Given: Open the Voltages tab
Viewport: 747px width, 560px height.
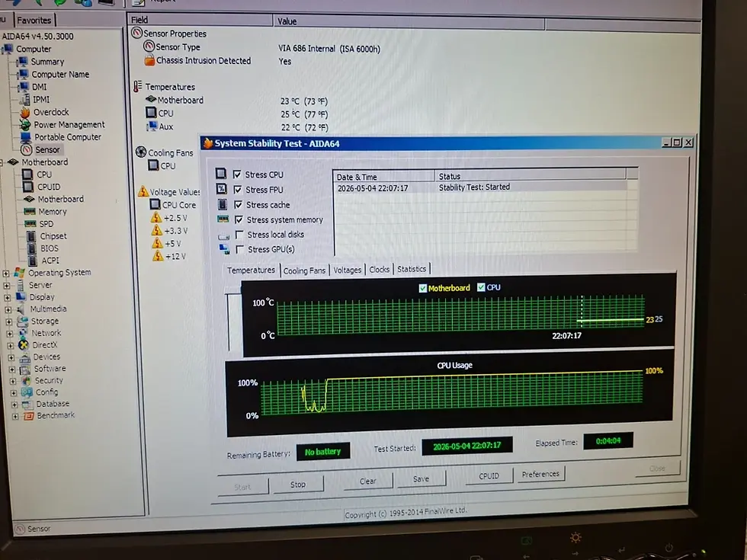Looking at the screenshot, I should (348, 270).
